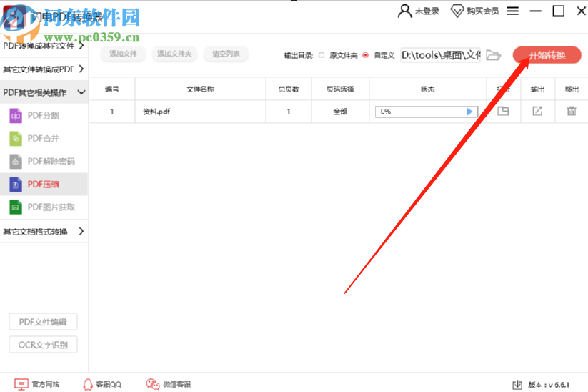Click the 输出 column header
588x392 pixels.
click(537, 89)
